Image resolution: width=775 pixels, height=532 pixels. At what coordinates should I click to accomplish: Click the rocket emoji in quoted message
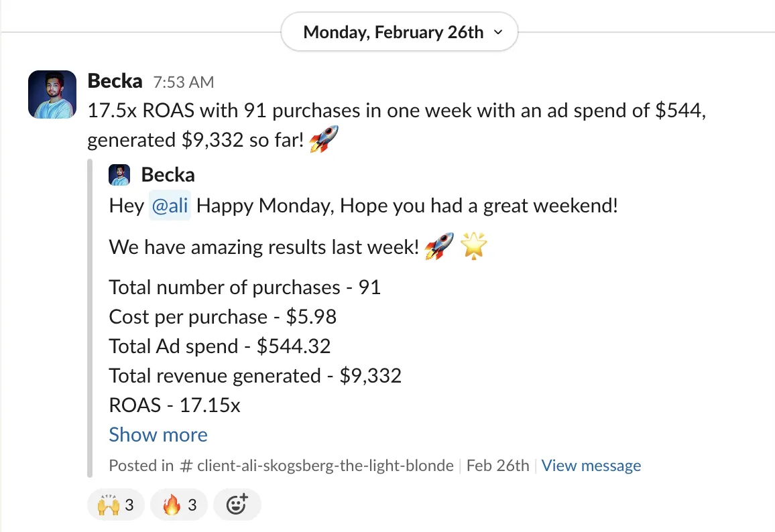[x=438, y=247]
